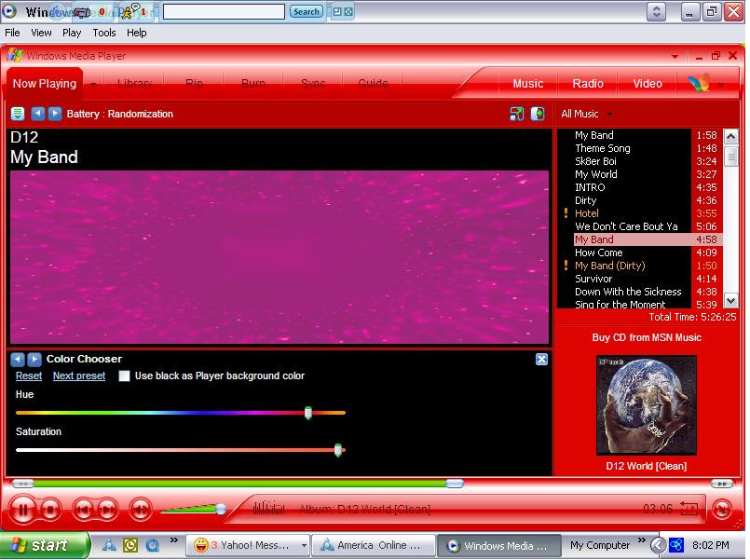The height and width of the screenshot is (560, 750).
Task: Switch to the Rip tab
Action: click(x=194, y=84)
